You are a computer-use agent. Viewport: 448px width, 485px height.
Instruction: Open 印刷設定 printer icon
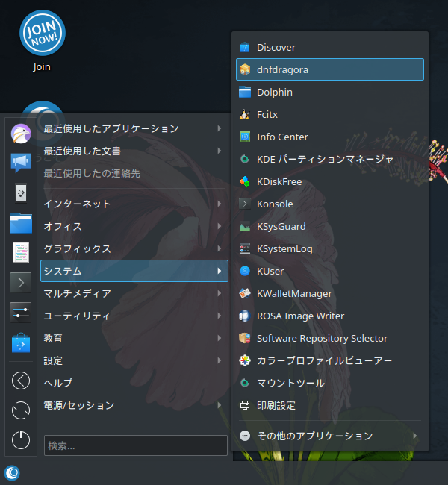(245, 405)
